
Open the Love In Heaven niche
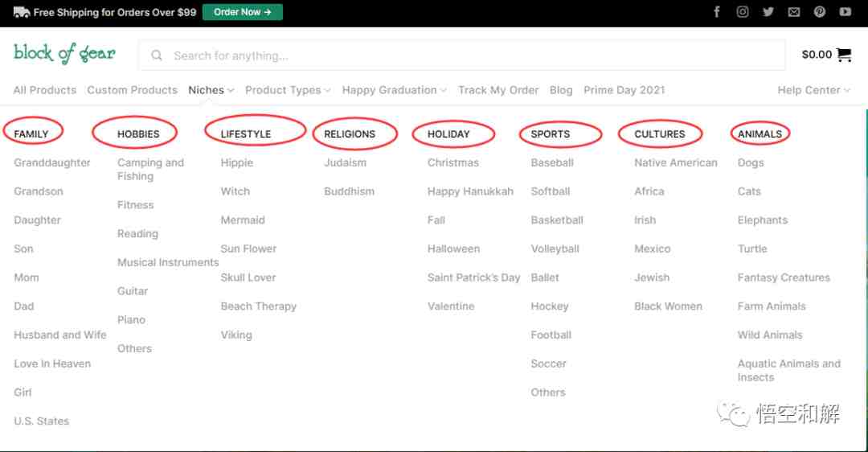52,364
